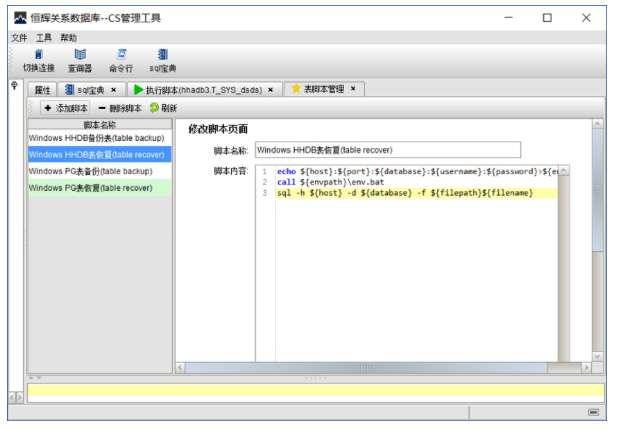Image resolution: width=622 pixels, height=430 pixels.
Task: Click the app logo in title bar
Action: [x=20, y=18]
